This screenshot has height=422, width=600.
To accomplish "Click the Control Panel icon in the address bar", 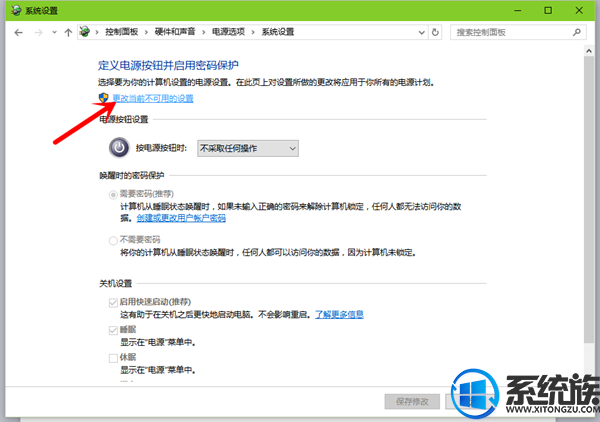I will [x=85, y=32].
